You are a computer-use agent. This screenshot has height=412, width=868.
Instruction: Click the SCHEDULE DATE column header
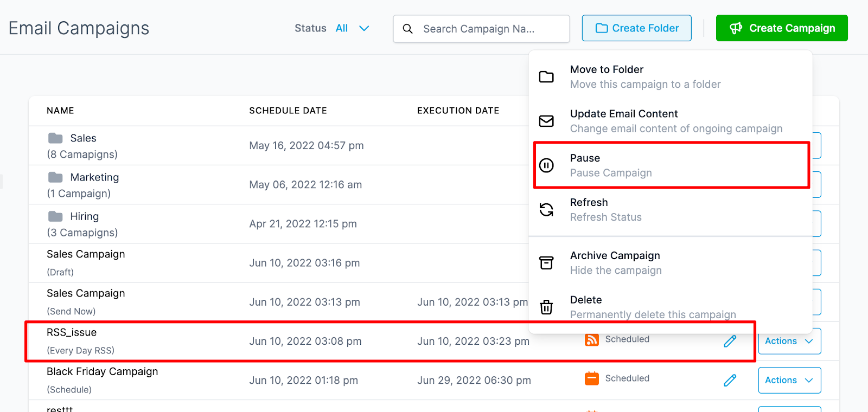tap(288, 111)
